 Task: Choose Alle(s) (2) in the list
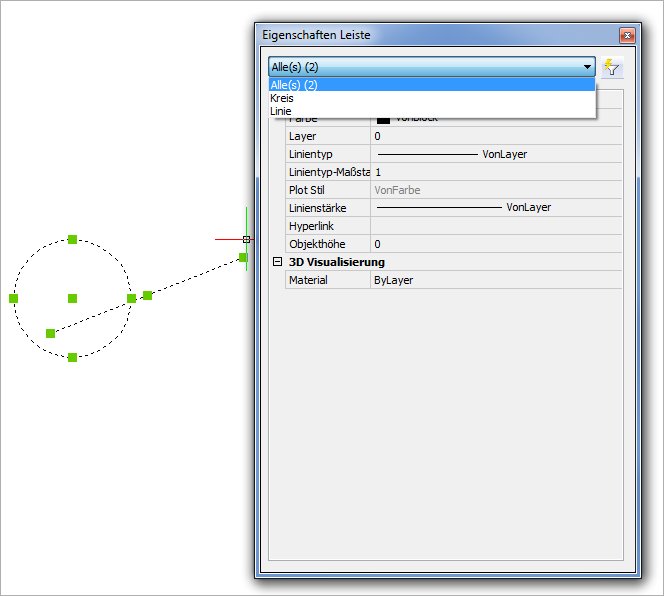pyautogui.click(x=294, y=85)
